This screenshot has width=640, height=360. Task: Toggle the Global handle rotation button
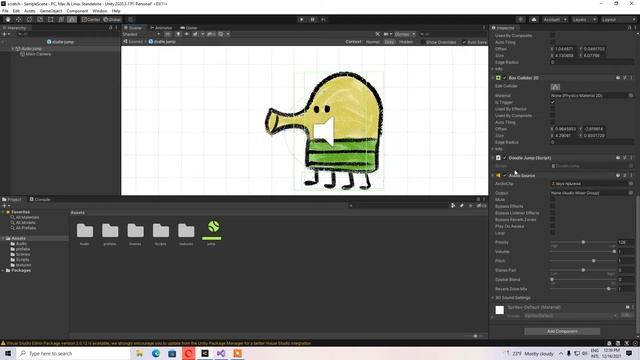pyautogui.click(x=112, y=20)
